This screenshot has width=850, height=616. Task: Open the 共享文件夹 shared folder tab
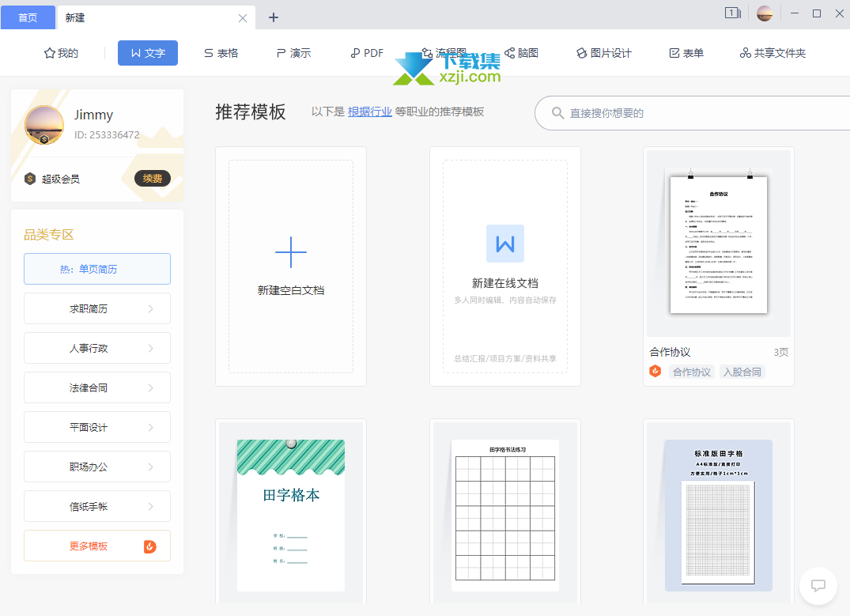[x=773, y=53]
